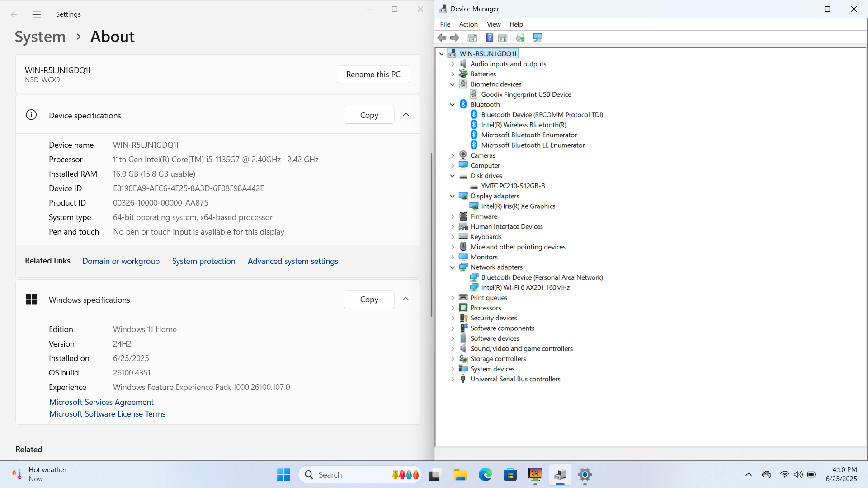Collapse the Bluetooth category in the device tree
This screenshot has width=868, height=488.
[453, 104]
